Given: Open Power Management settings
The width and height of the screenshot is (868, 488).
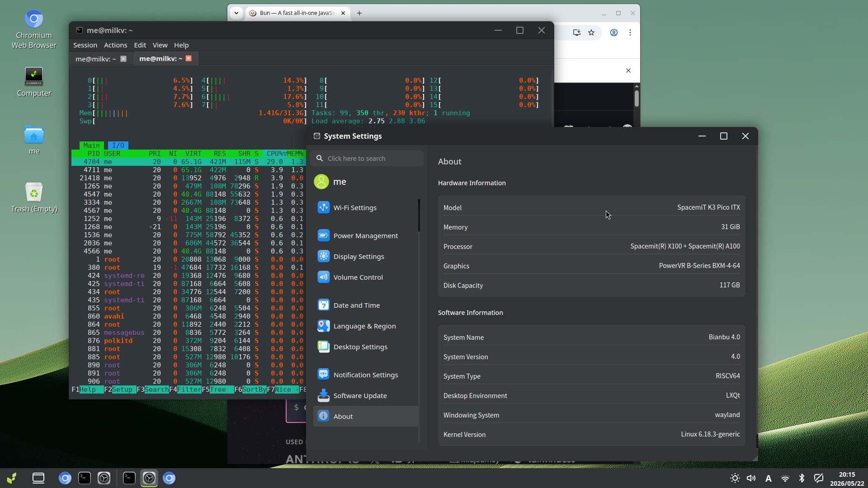Looking at the screenshot, I should [366, 236].
